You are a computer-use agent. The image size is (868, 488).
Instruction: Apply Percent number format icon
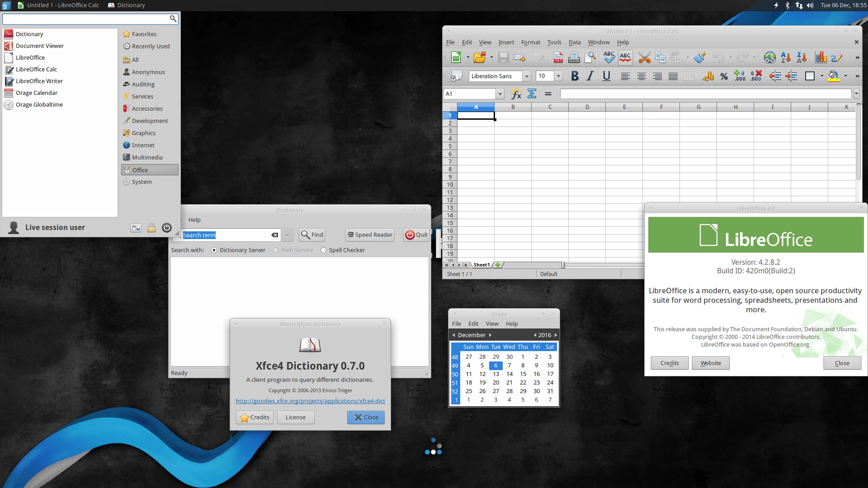[x=724, y=76]
